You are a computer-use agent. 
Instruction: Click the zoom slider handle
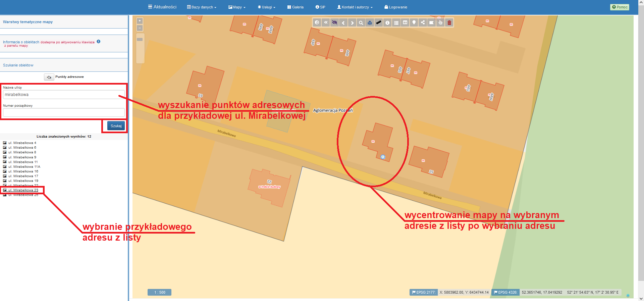[140, 40]
